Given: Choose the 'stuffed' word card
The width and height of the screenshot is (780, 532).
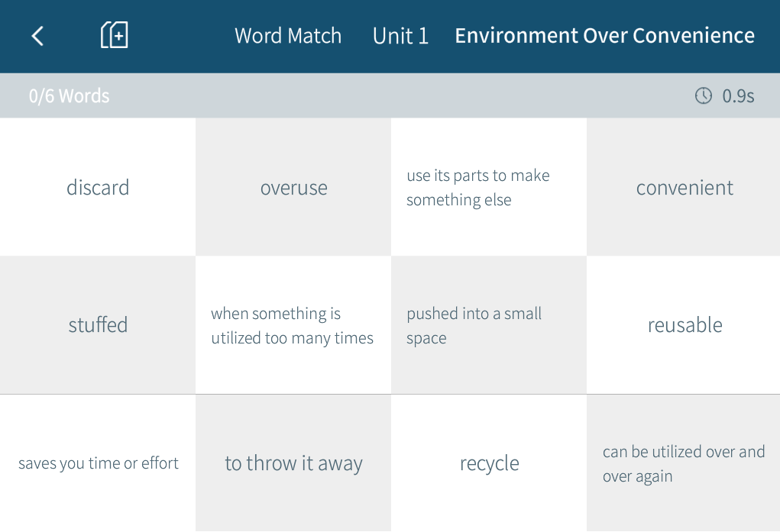Looking at the screenshot, I should coord(98,325).
